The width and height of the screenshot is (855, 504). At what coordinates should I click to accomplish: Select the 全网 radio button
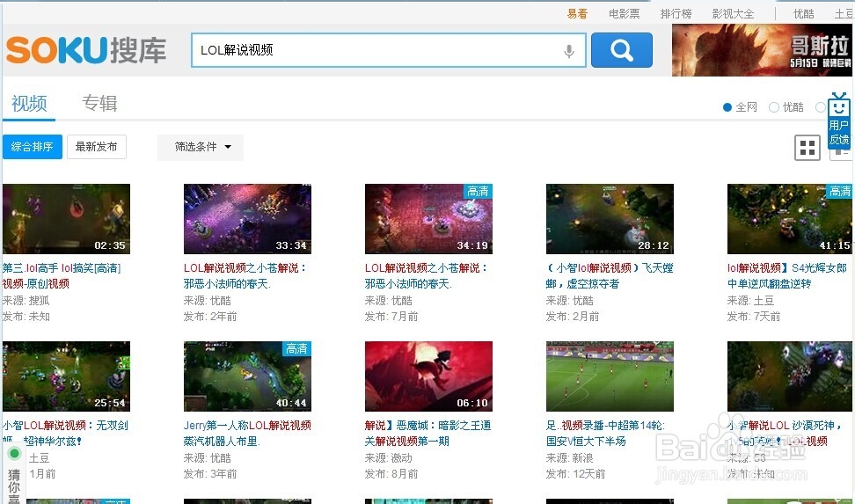727,107
